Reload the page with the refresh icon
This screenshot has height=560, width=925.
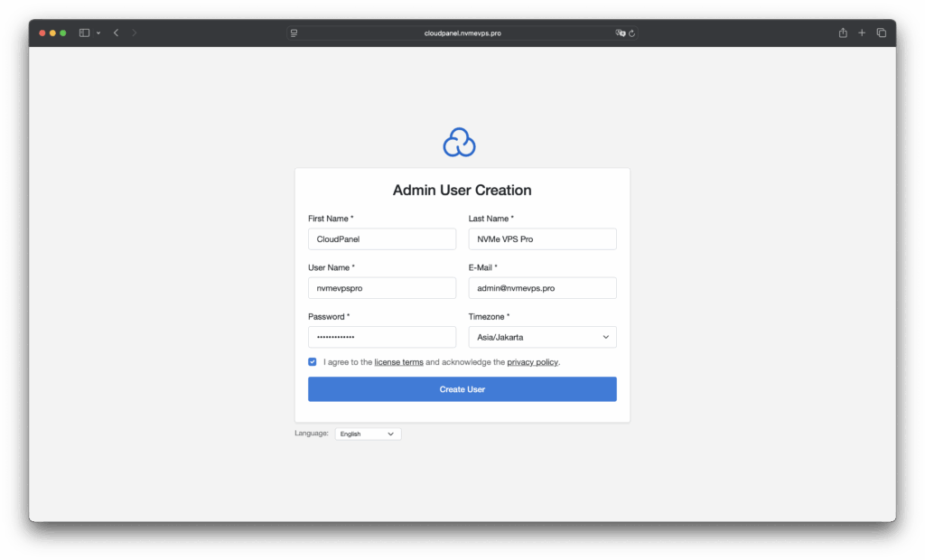(631, 33)
